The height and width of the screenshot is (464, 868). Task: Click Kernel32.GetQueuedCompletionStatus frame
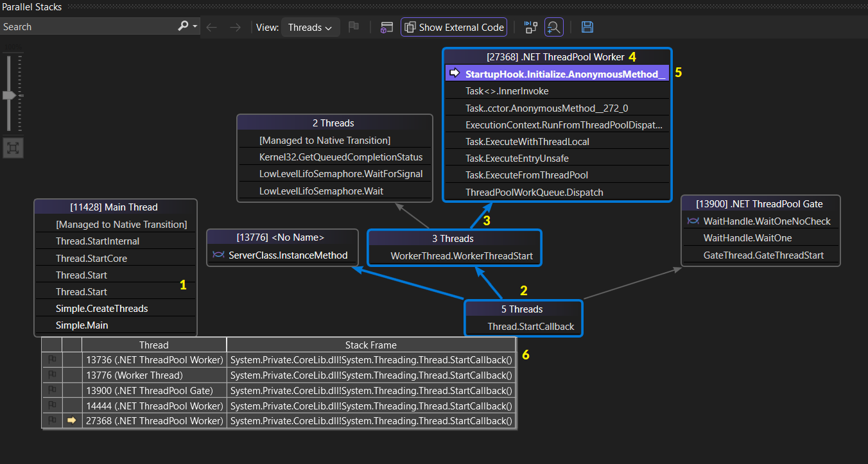[x=341, y=157]
